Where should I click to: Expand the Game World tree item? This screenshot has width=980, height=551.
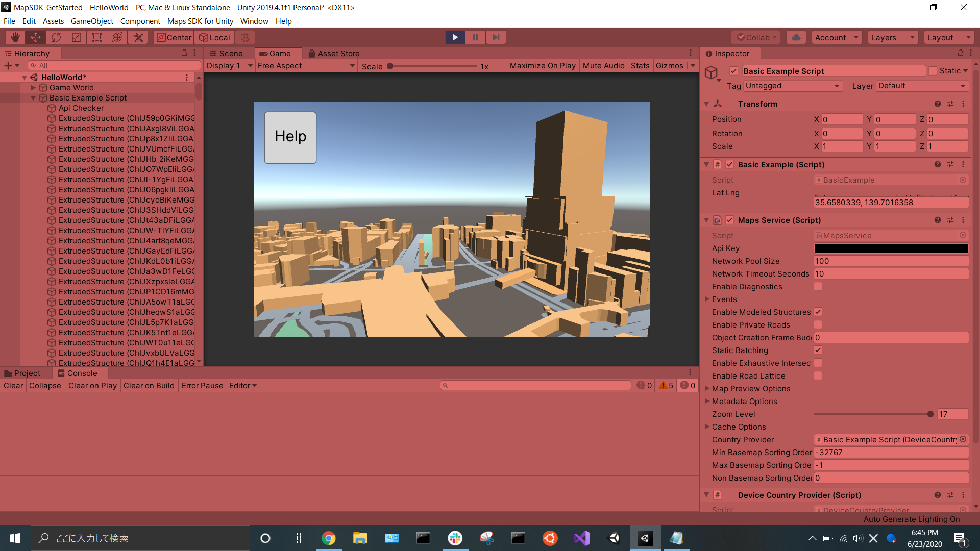pyautogui.click(x=34, y=88)
